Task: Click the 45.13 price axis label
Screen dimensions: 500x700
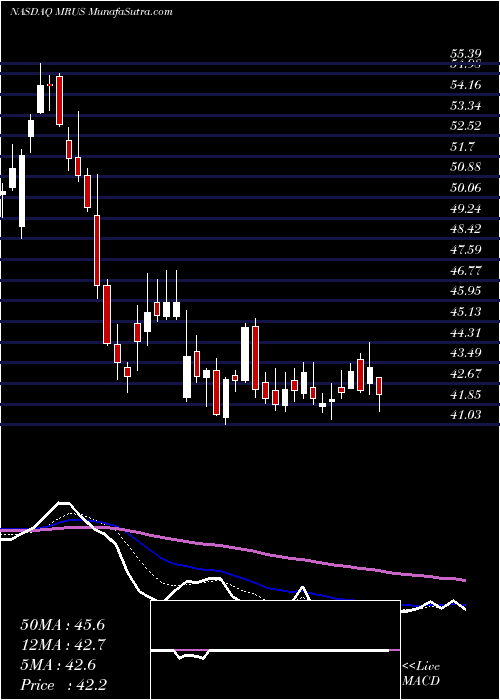Action: coord(465,312)
